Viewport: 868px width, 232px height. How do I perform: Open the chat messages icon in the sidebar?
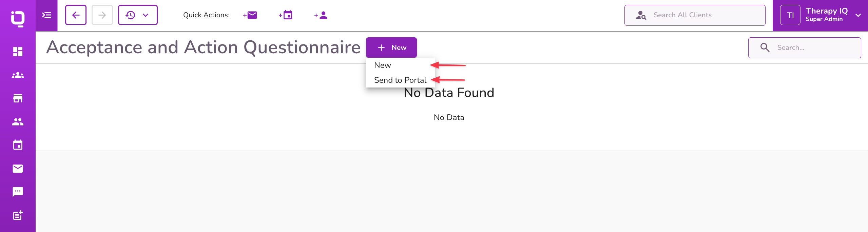[x=18, y=192]
